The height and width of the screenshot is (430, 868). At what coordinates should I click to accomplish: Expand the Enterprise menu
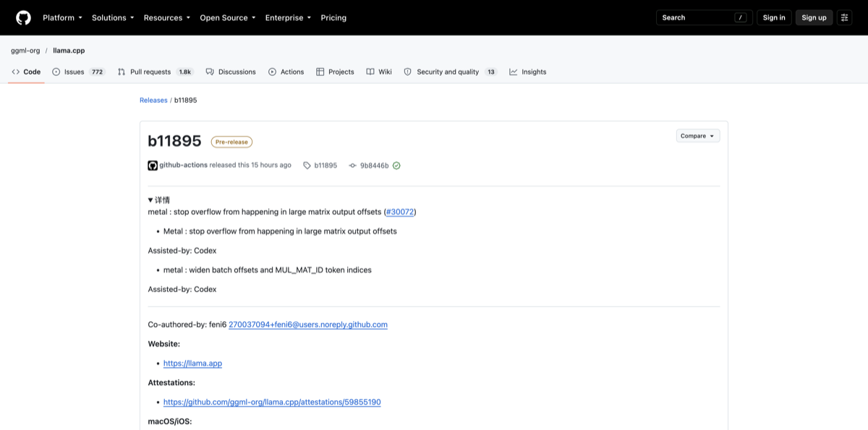[x=288, y=17]
